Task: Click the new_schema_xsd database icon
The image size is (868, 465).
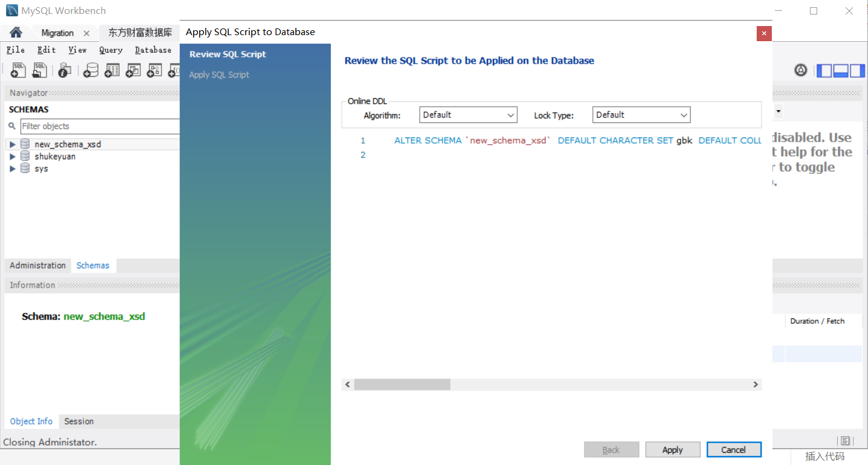Action: 25,144
